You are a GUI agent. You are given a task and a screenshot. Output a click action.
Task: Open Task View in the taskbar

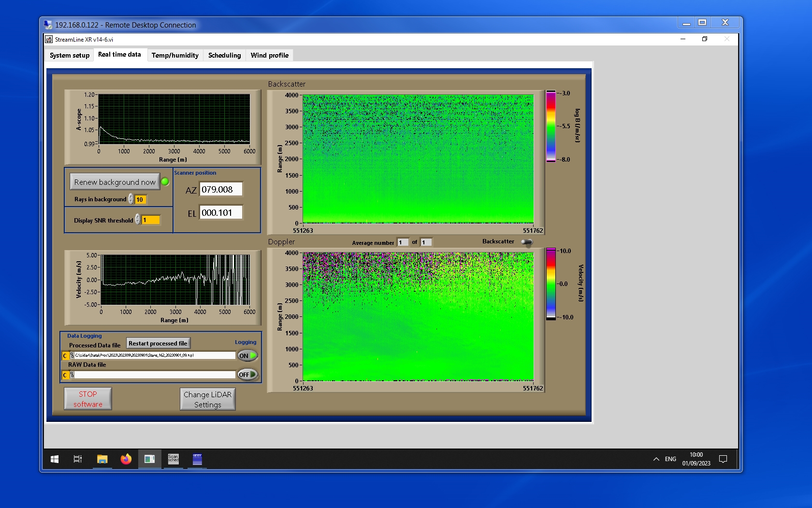(x=77, y=459)
